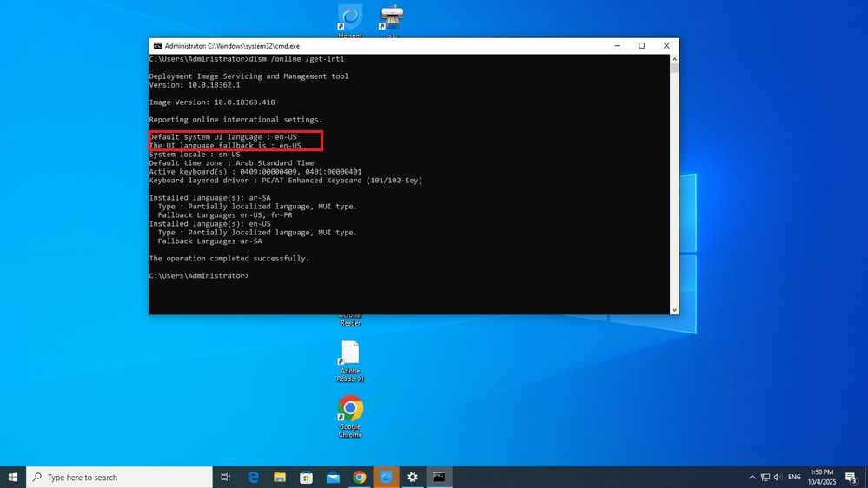Viewport: 868px width, 488px height.
Task: Click 'The UI language fallback is : en-US'
Action: [x=225, y=146]
